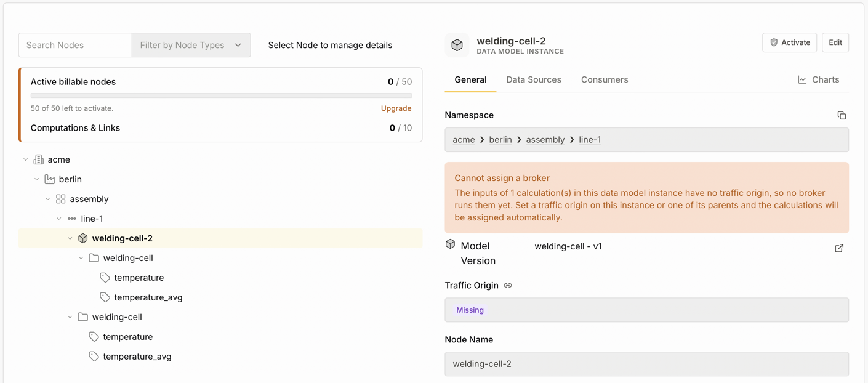Click line-1 in the namespace breadcrumb
Image resolution: width=868 pixels, height=383 pixels.
click(x=590, y=140)
